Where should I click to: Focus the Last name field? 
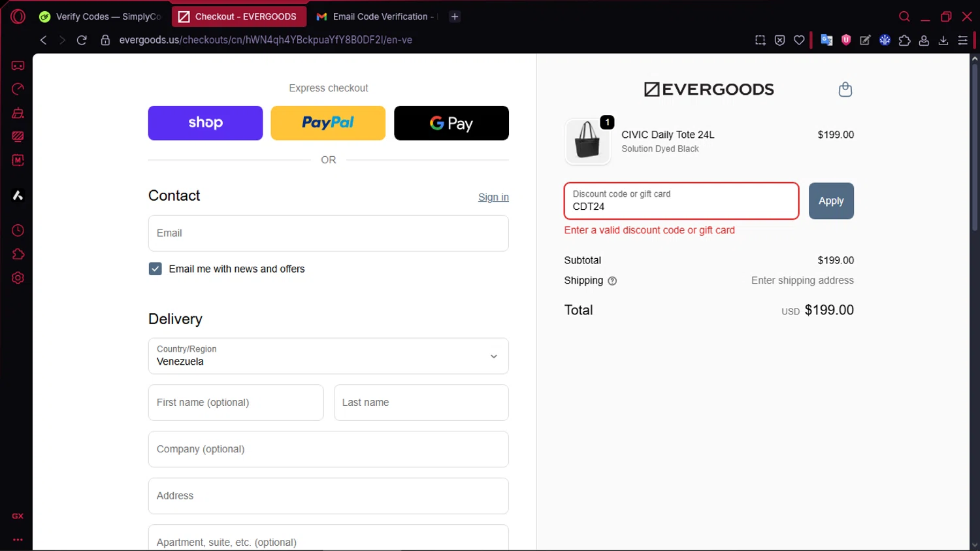(x=421, y=403)
